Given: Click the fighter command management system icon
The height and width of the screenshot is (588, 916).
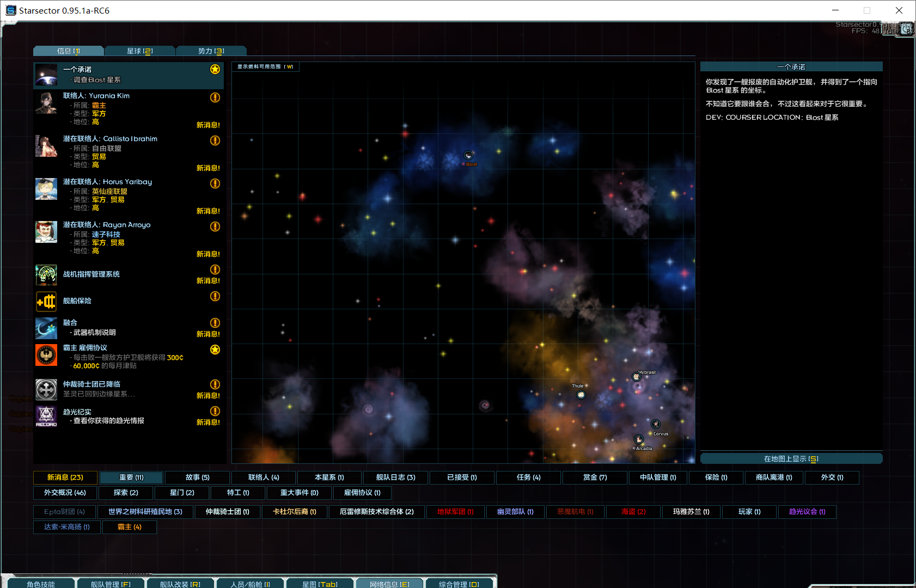Looking at the screenshot, I should tap(46, 275).
